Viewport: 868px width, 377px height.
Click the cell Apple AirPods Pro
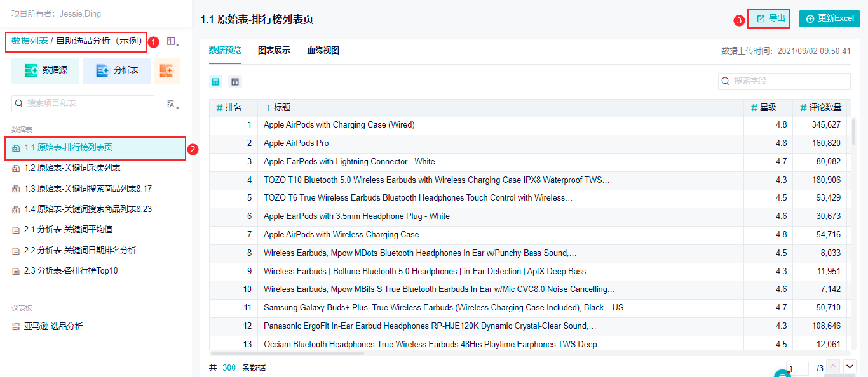(296, 143)
